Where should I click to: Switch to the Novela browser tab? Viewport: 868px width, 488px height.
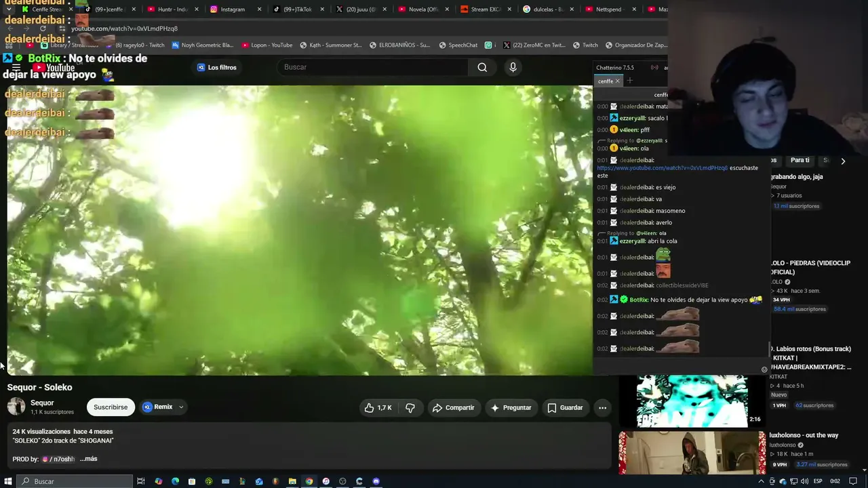tap(424, 9)
